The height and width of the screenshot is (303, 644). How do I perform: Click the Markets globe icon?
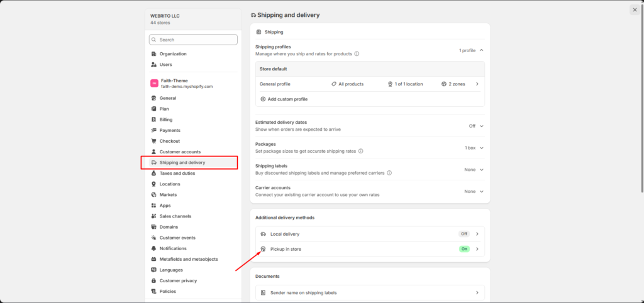[153, 195]
